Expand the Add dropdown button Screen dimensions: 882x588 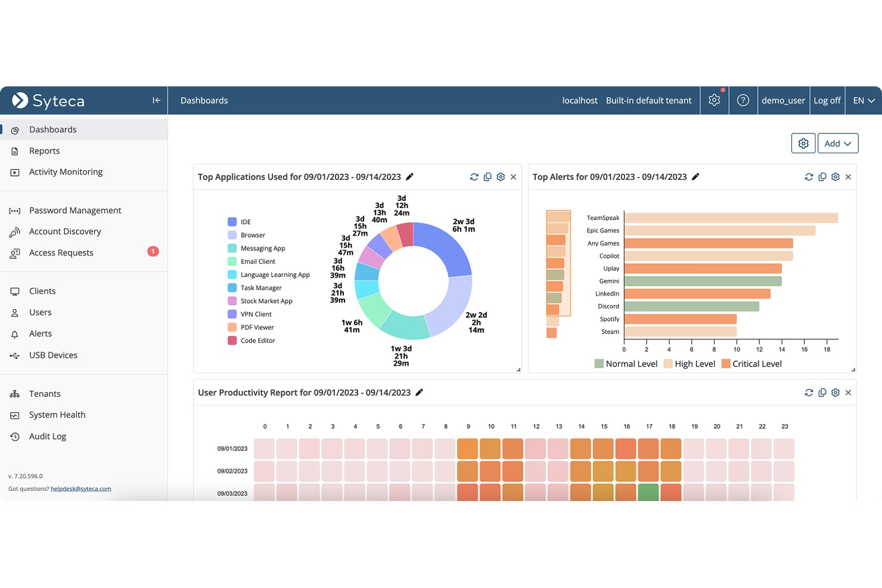(838, 143)
